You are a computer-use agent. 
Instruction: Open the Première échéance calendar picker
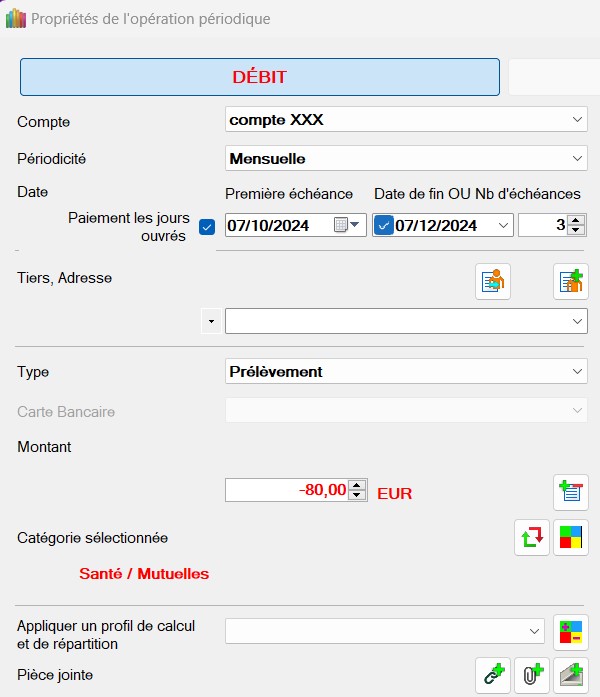[x=346, y=225]
